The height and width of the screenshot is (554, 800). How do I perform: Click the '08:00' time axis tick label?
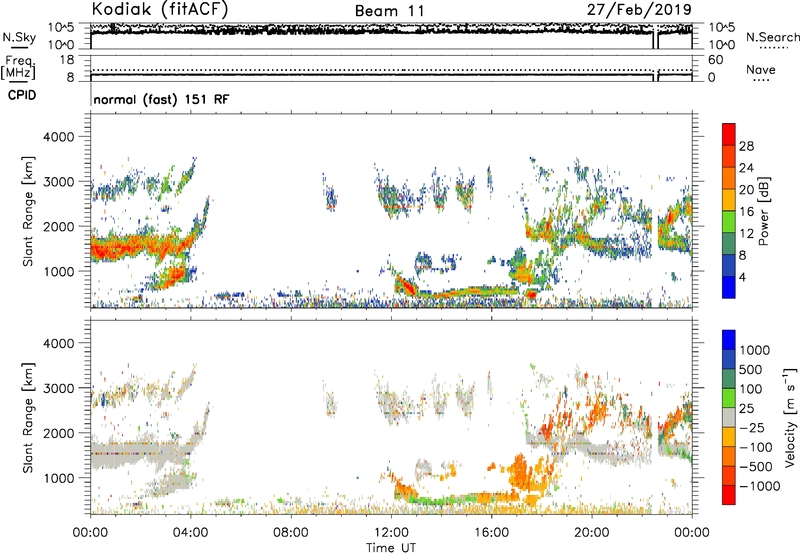(x=291, y=533)
